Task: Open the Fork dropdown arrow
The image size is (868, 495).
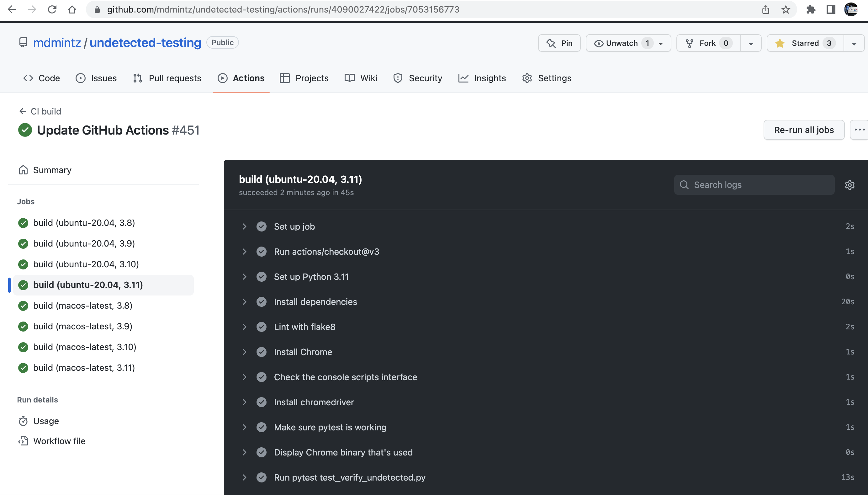Action: [751, 44]
